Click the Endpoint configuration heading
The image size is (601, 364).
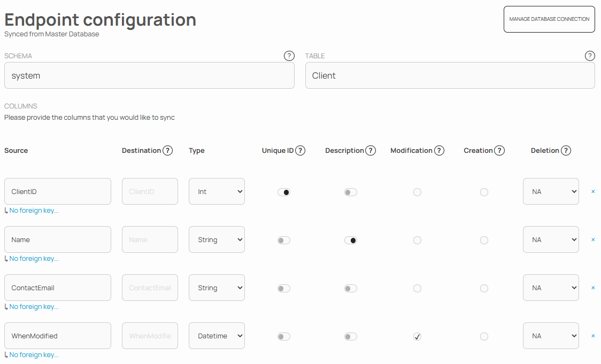pyautogui.click(x=100, y=20)
